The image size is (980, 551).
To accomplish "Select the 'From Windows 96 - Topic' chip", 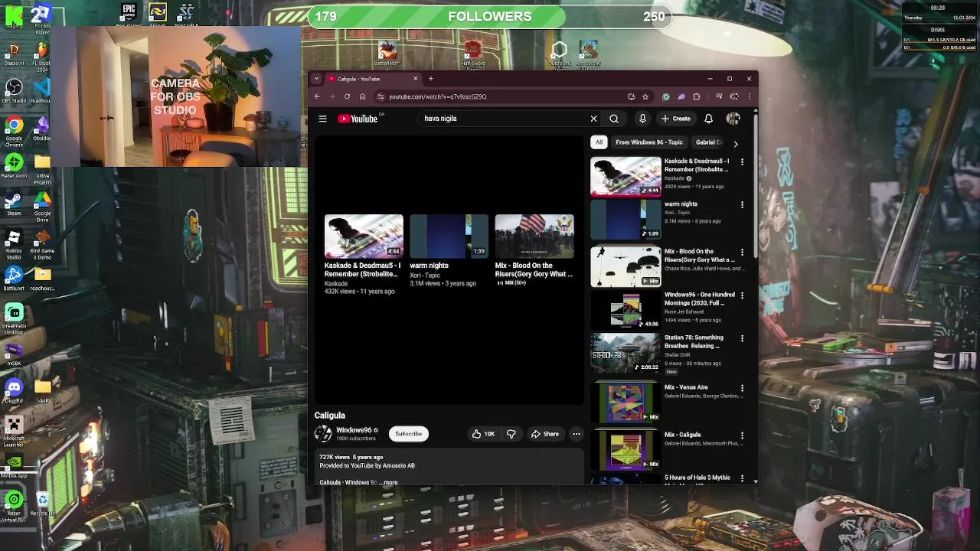I will coord(648,142).
